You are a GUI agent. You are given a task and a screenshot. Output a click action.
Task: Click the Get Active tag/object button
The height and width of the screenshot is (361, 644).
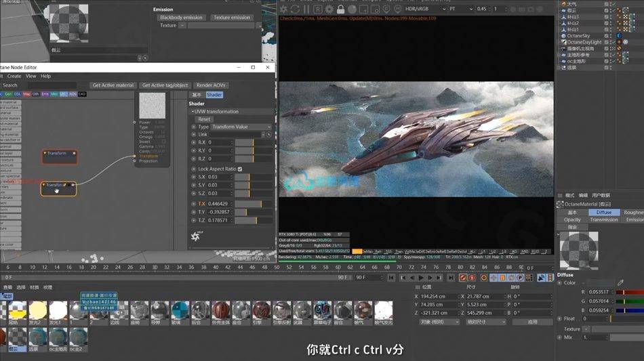pos(165,85)
